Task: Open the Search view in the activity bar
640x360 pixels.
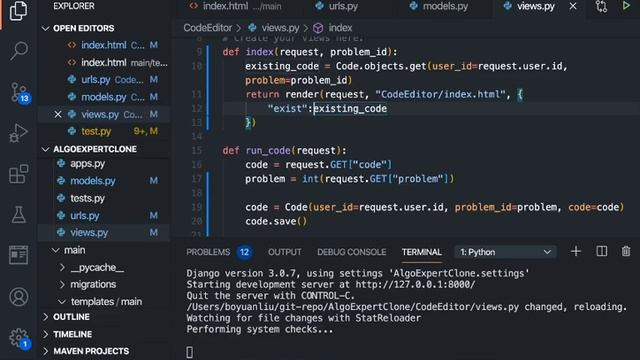Action: click(19, 51)
